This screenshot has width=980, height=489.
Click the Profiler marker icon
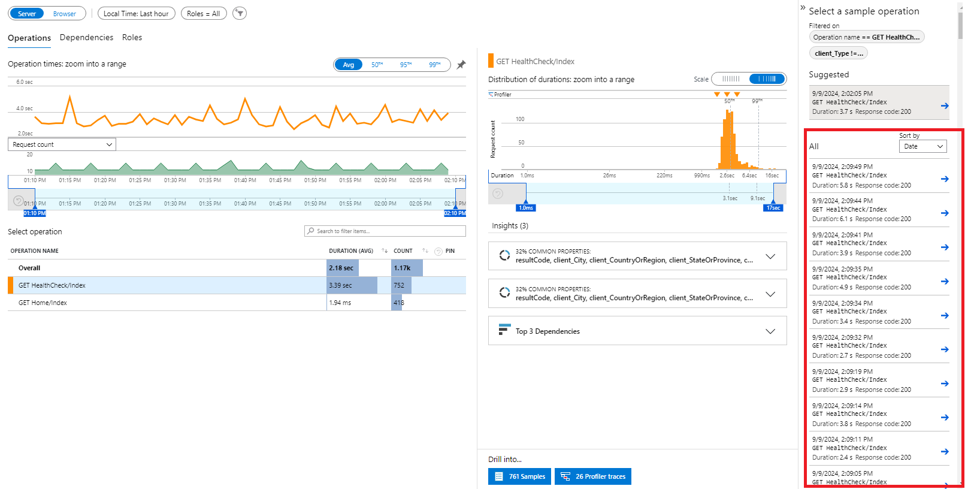491,95
